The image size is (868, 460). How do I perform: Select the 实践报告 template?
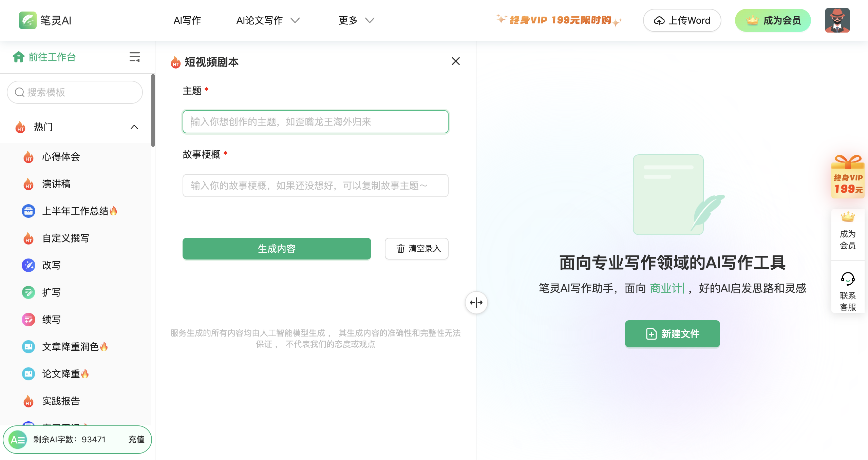[x=61, y=401]
